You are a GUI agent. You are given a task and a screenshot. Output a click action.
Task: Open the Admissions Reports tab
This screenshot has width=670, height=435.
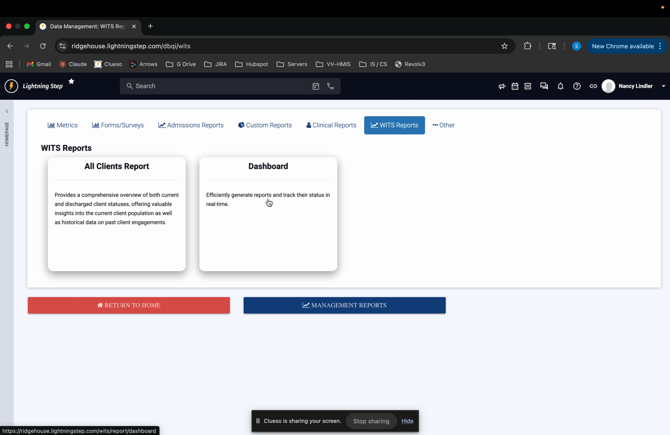(x=191, y=125)
